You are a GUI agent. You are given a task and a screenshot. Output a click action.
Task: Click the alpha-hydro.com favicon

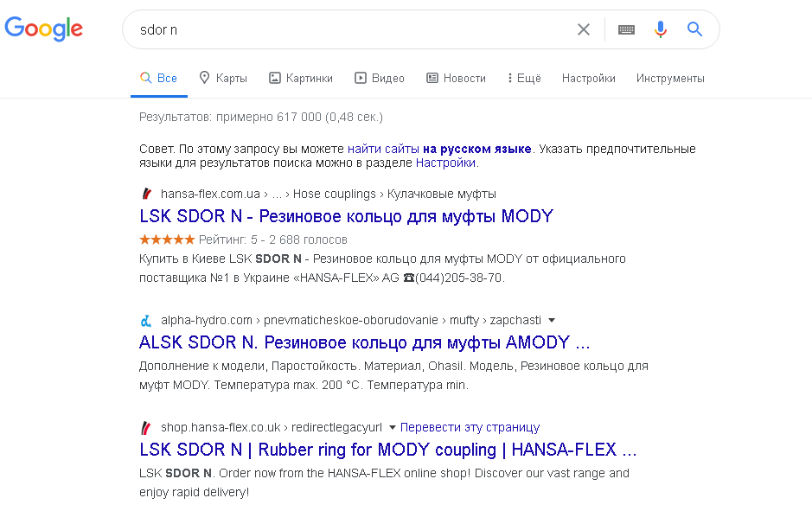tap(146, 320)
